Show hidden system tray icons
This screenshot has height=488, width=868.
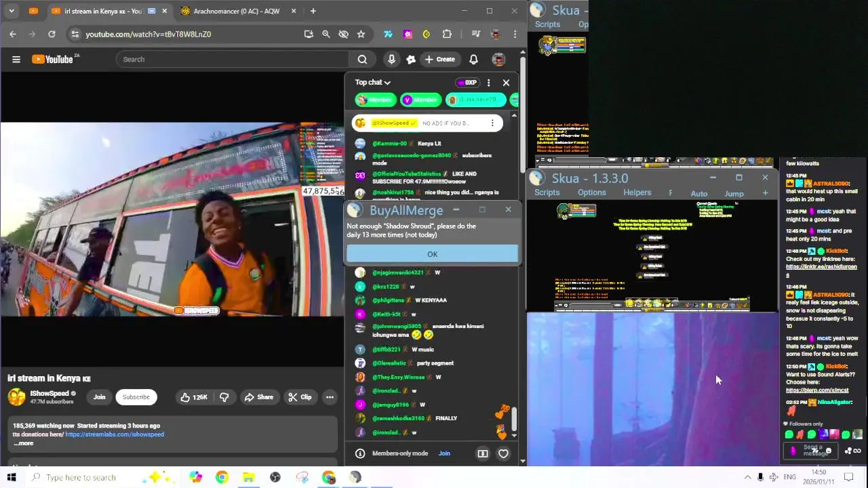click(747, 477)
